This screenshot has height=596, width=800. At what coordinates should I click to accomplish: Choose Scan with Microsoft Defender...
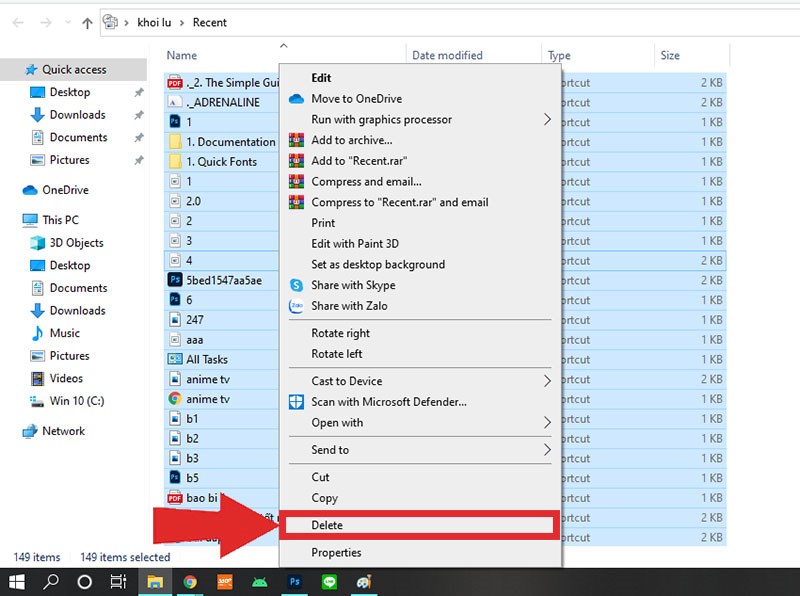click(420, 402)
